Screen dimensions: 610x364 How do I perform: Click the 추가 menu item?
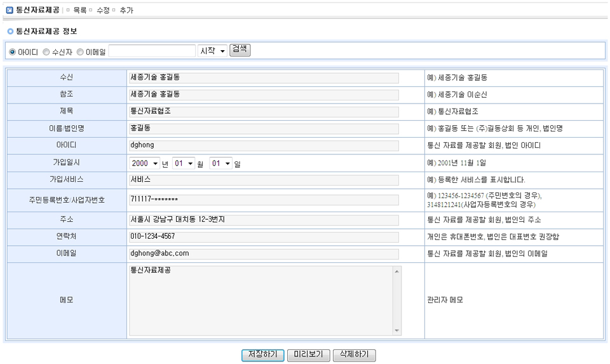[x=126, y=10]
